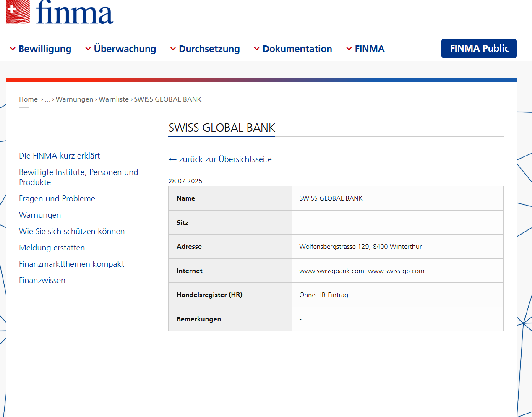Expand the Dokumentation menu chevron
This screenshot has width=532, height=417.
[257, 49]
